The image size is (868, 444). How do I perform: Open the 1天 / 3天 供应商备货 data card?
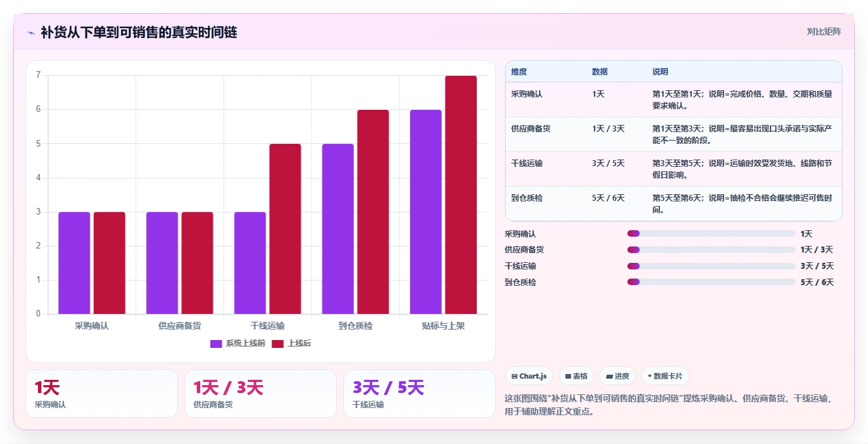(260, 394)
